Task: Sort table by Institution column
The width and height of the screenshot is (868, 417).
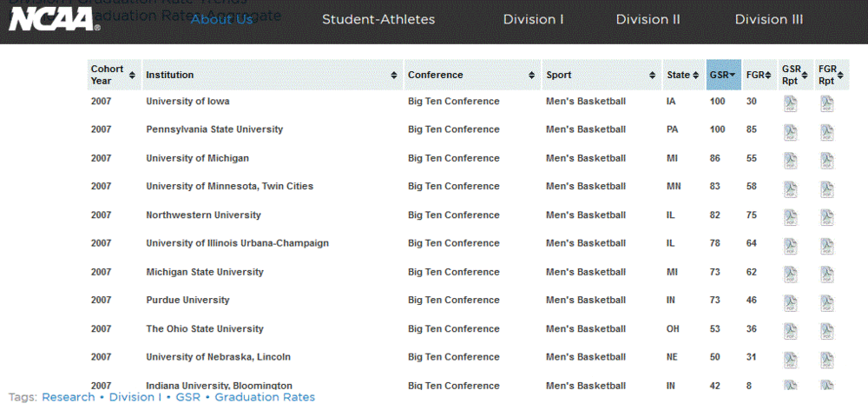Action: coord(272,75)
